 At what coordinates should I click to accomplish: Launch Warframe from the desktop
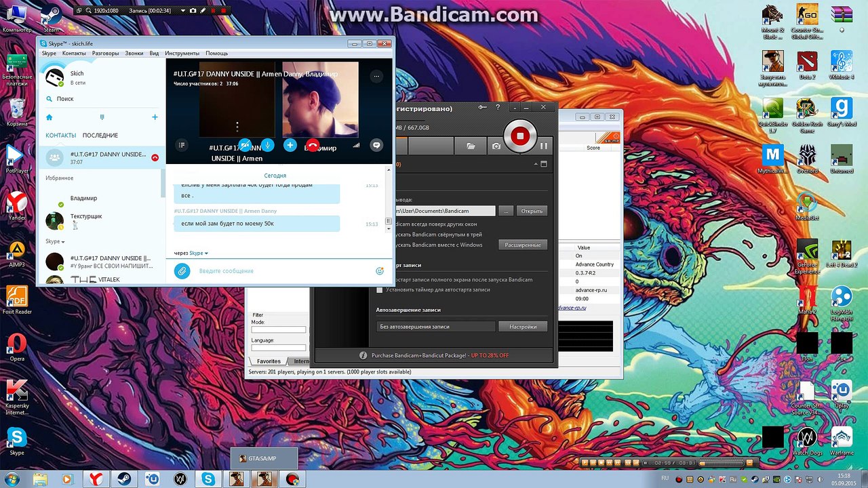click(842, 441)
